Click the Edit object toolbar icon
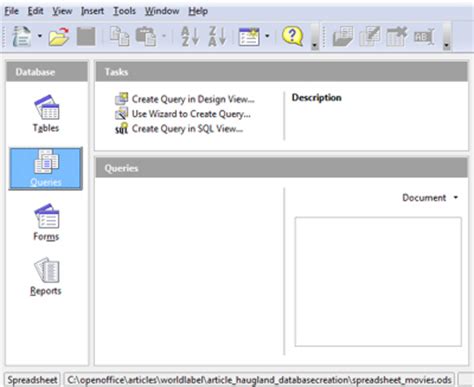 [370, 36]
